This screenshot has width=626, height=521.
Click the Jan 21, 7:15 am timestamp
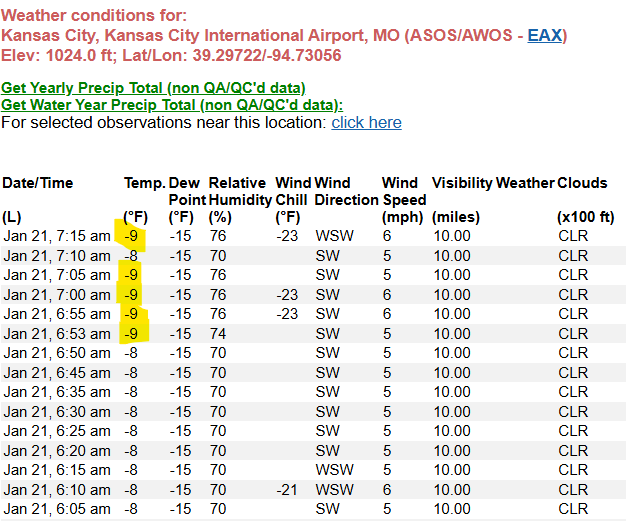pos(56,236)
